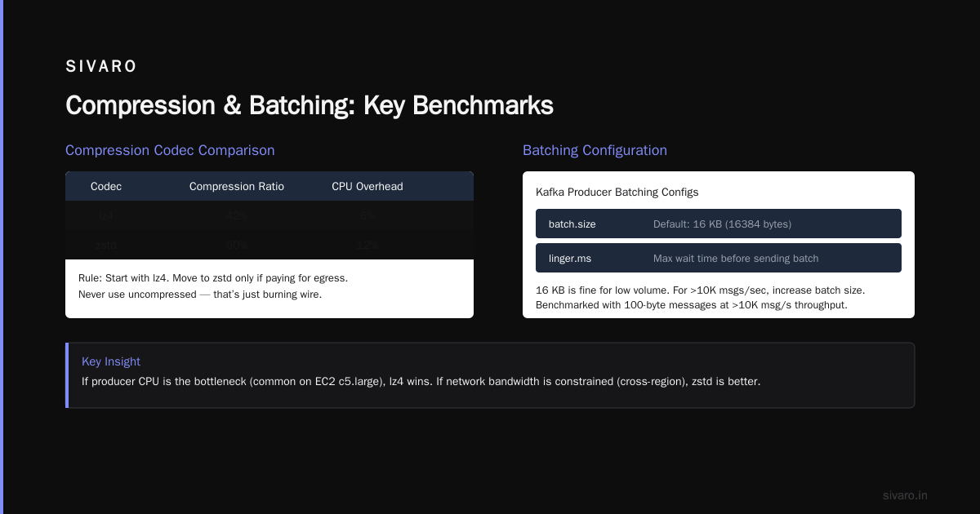This screenshot has width=980, height=514.
Task: Click the 'Codec' column header
Action: click(106, 186)
